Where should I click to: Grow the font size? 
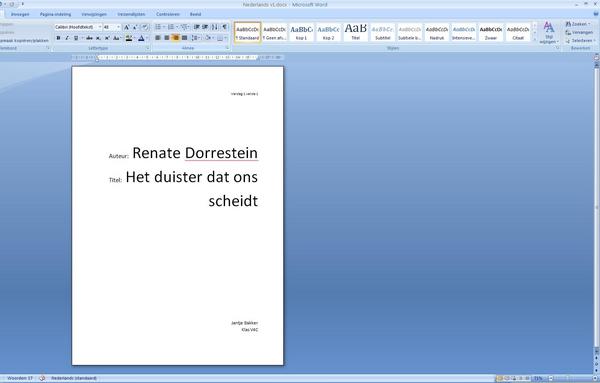[x=126, y=27]
